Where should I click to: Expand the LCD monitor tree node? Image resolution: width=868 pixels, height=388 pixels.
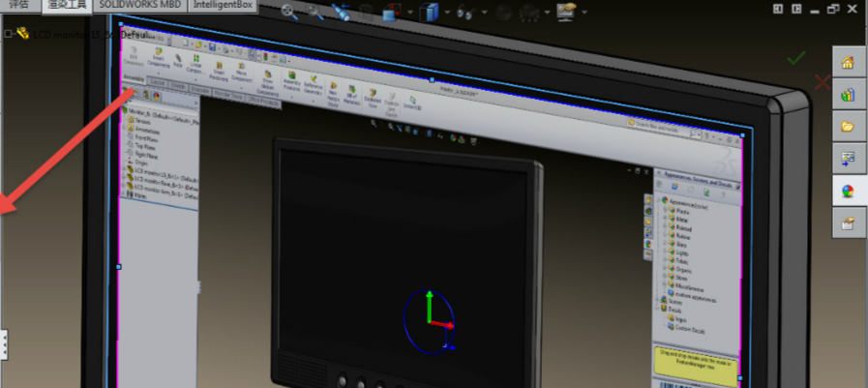tap(8, 33)
